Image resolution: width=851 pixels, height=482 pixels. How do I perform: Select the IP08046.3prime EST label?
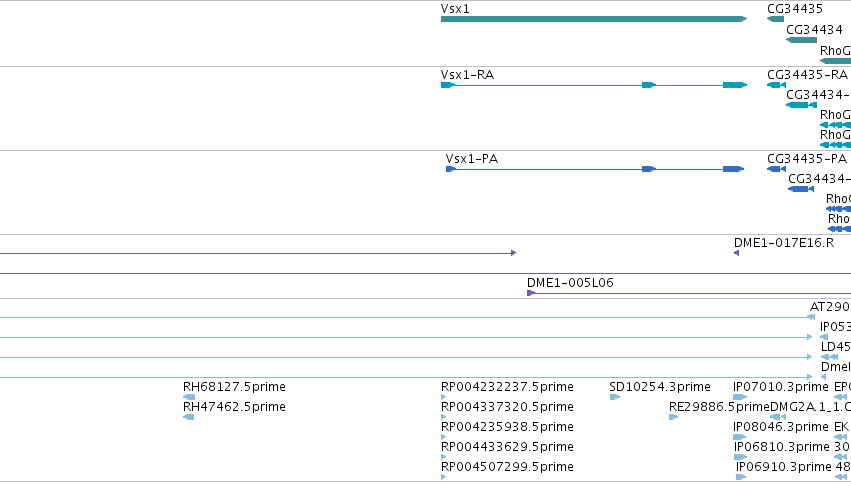[780, 427]
